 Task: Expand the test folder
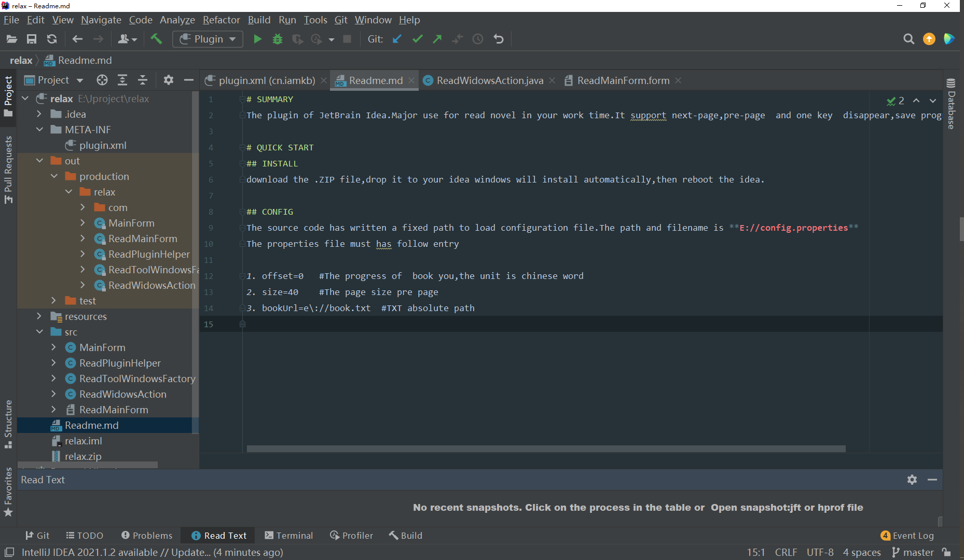[54, 301]
